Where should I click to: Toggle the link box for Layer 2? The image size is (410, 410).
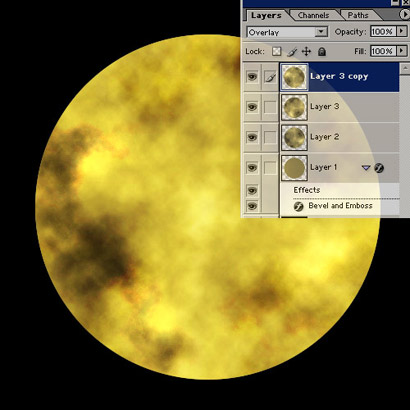tap(270, 137)
